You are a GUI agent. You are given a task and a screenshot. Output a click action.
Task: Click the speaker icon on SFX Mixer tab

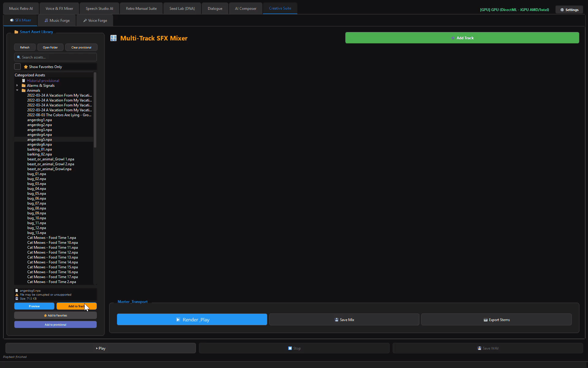tap(12, 20)
